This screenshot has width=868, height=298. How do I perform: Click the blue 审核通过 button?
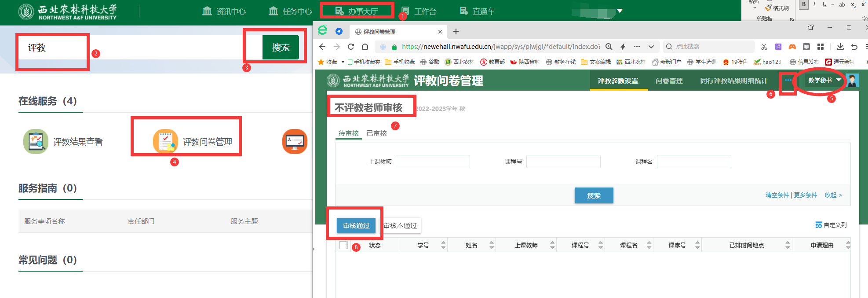pos(356,226)
